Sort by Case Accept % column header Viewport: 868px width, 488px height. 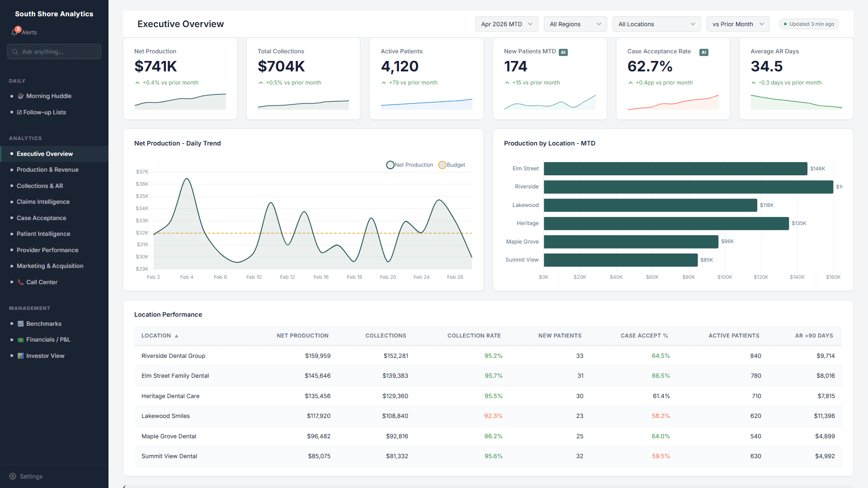[644, 336]
